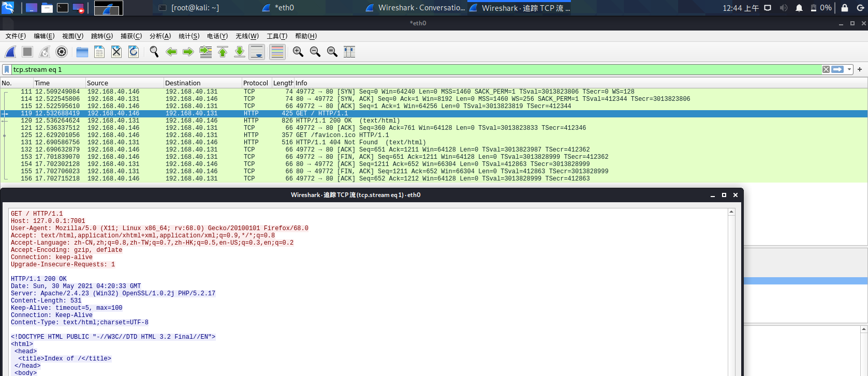Launch the terminal from the top panel
Screen dimensions: 868x376
(63, 8)
